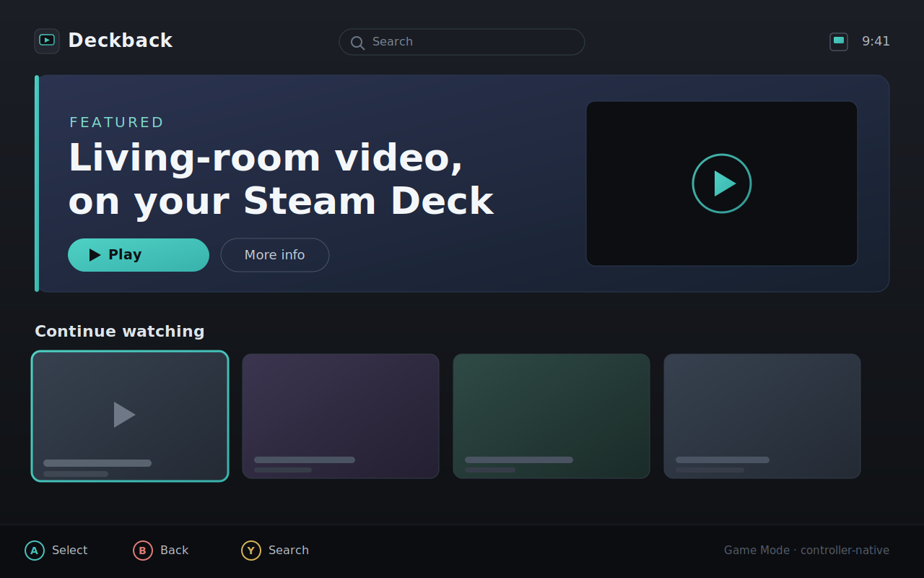
Task: Click the A button Select hint
Action: tap(35, 551)
